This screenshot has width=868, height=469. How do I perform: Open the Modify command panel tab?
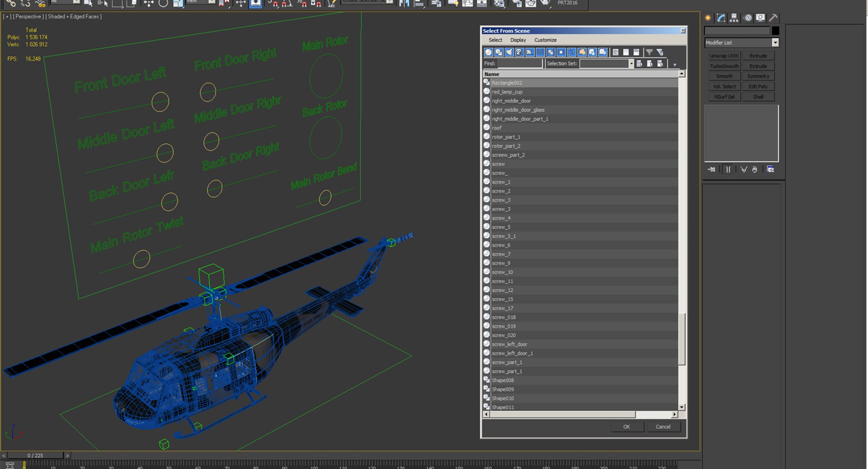pos(721,18)
